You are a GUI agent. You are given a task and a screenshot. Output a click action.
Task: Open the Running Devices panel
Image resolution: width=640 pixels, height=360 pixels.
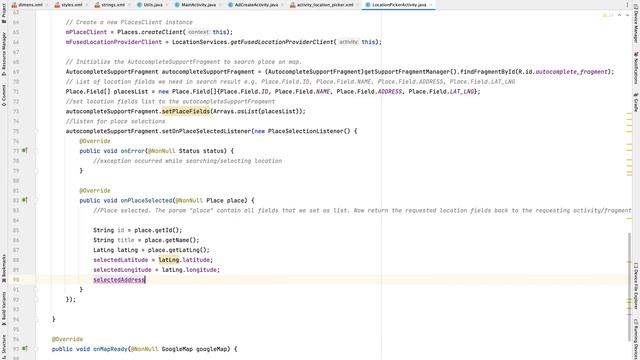click(x=636, y=338)
